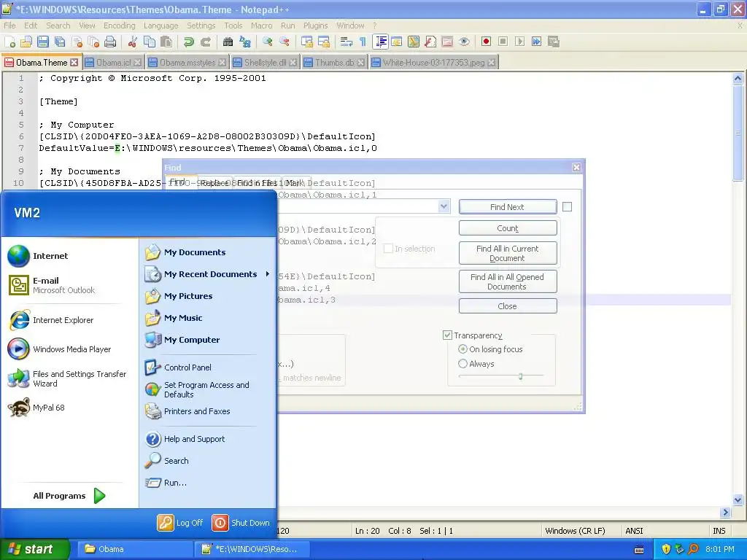
Task: Click the Obama folder taskbar button
Action: (134, 549)
